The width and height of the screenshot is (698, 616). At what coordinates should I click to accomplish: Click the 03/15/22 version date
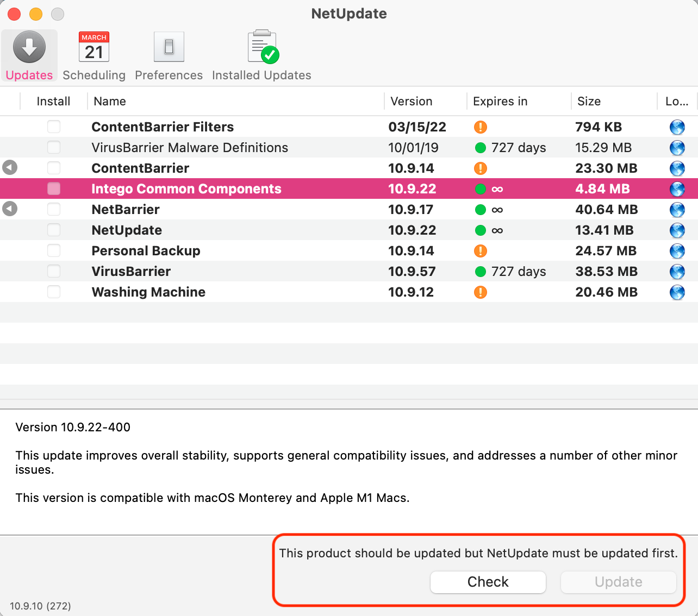417,127
